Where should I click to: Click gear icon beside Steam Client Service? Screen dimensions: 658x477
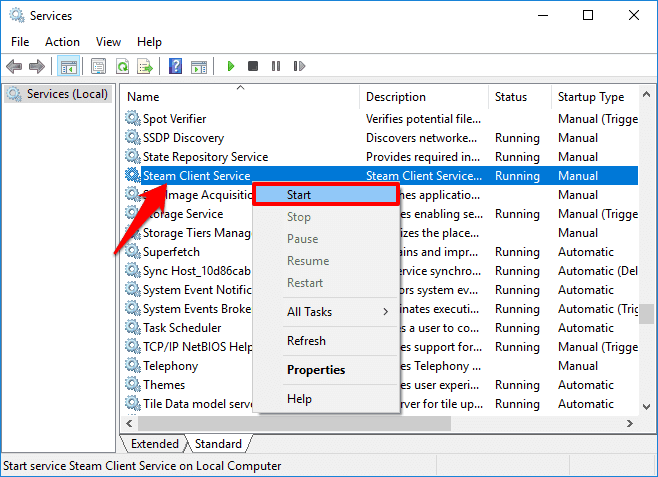click(x=133, y=175)
